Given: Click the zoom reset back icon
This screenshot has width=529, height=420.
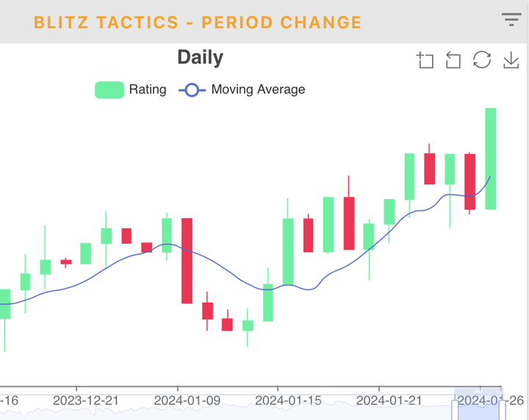Looking at the screenshot, I should click(x=453, y=60).
